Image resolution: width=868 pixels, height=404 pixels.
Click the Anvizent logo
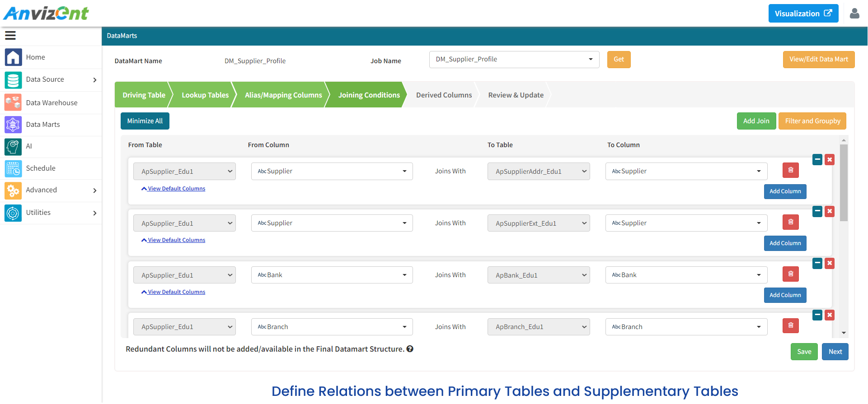tap(46, 14)
